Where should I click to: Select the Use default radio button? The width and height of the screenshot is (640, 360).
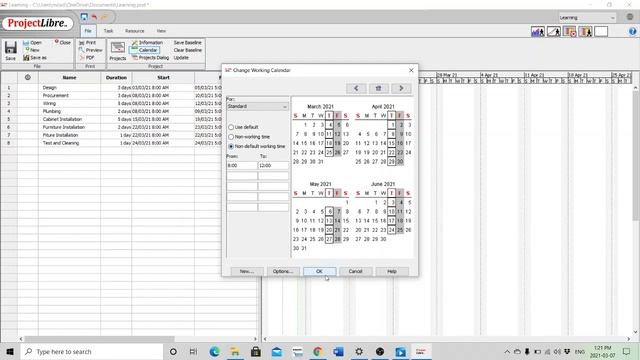coord(231,127)
